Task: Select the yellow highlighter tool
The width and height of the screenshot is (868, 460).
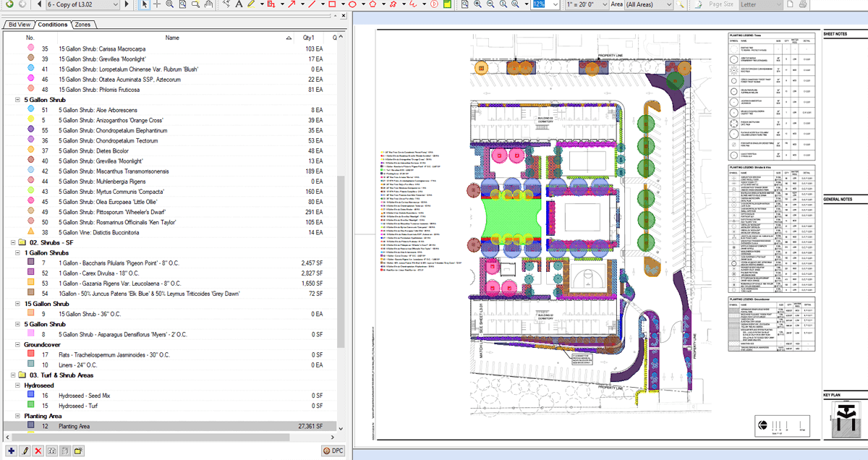Action: click(x=250, y=4)
